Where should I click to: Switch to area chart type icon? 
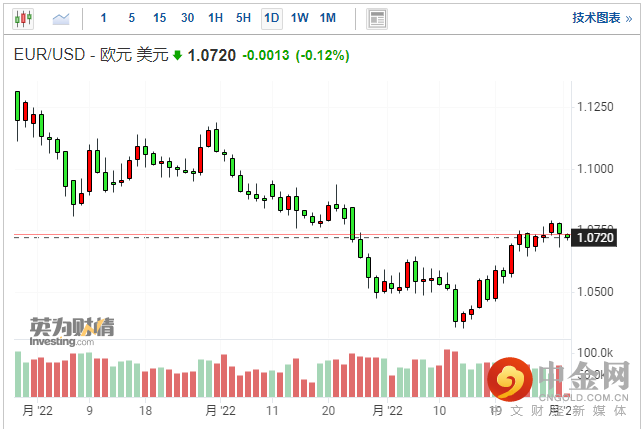click(61, 18)
